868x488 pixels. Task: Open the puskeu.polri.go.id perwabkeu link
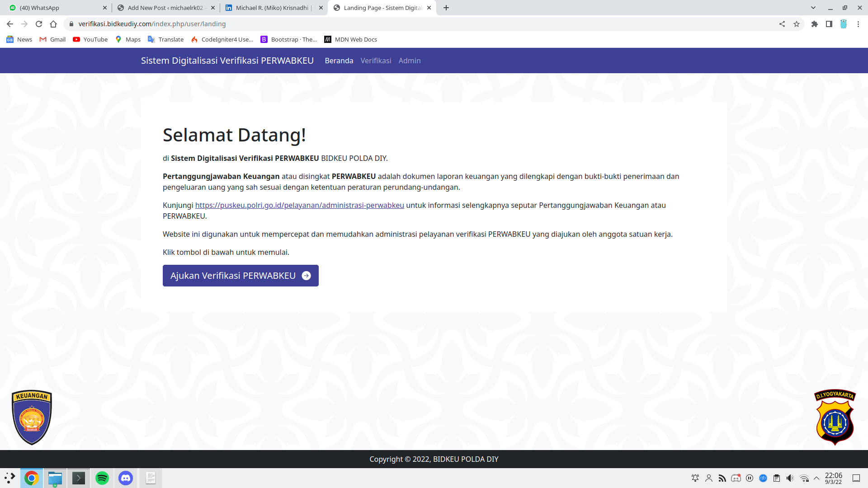tap(299, 205)
